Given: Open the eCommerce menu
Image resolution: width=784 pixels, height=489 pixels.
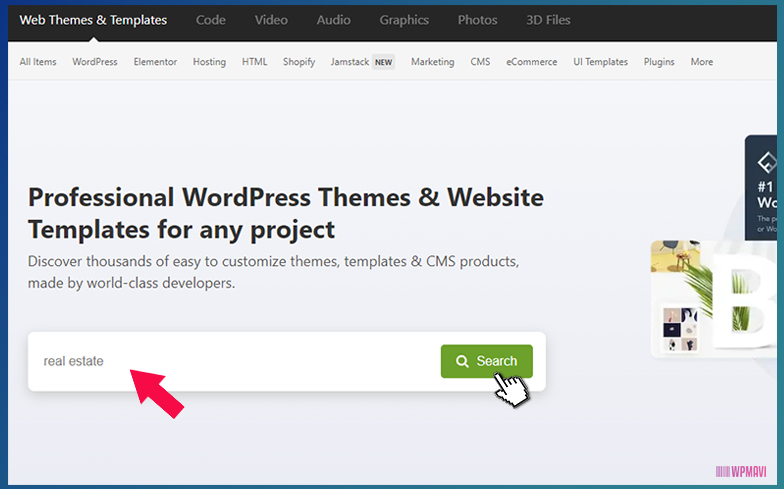Looking at the screenshot, I should point(532,62).
